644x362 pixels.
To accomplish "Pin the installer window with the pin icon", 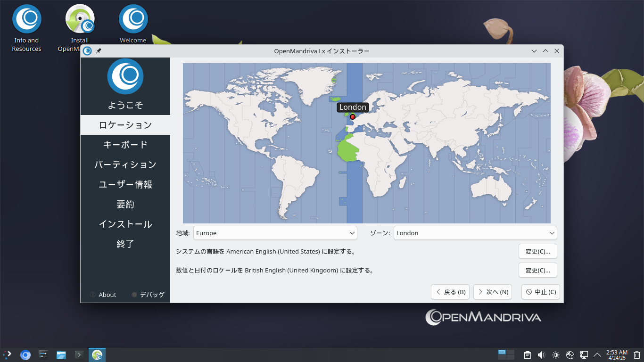I will point(99,51).
